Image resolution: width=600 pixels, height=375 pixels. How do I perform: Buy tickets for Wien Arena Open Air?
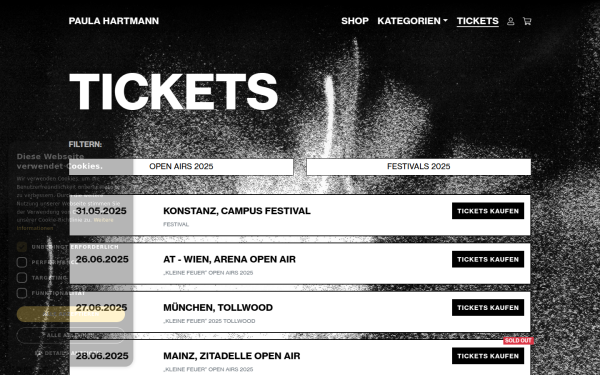click(x=488, y=259)
